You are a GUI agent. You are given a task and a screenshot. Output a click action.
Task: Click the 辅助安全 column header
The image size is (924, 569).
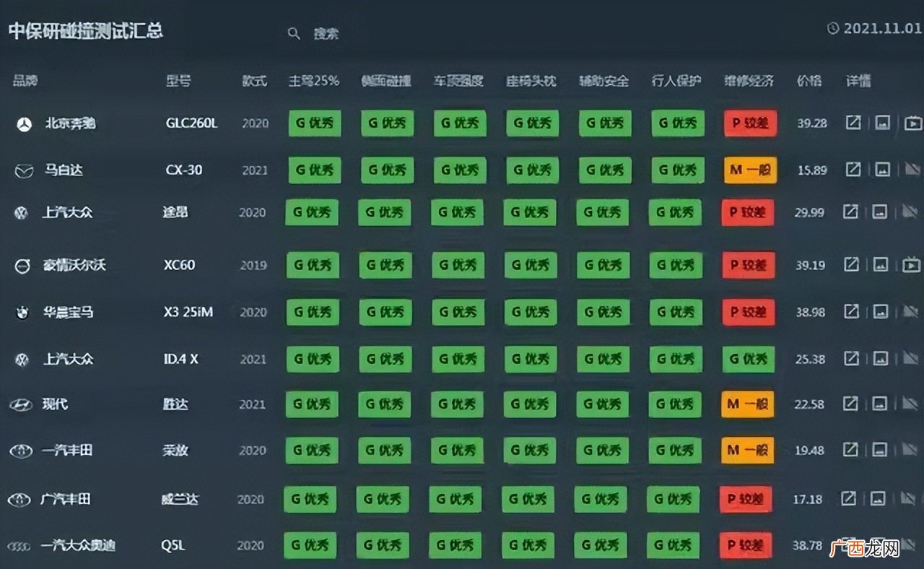[604, 81]
